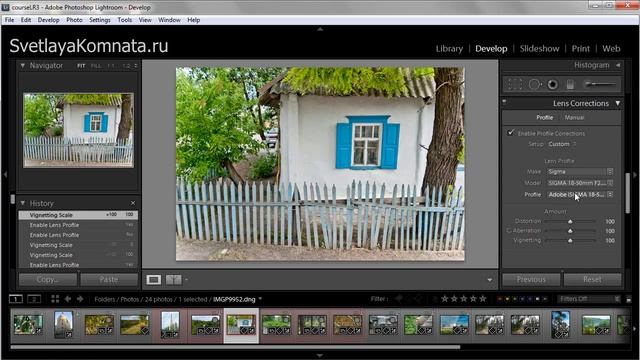640x360 pixels.
Task: Open the lens Profile dropdown showing Adobe
Action: 580,195
